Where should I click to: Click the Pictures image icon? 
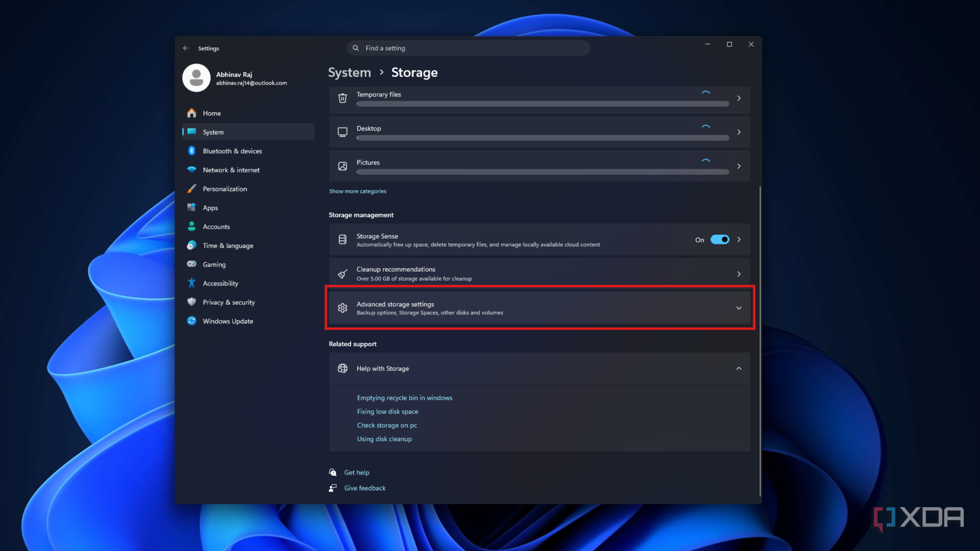click(x=342, y=166)
